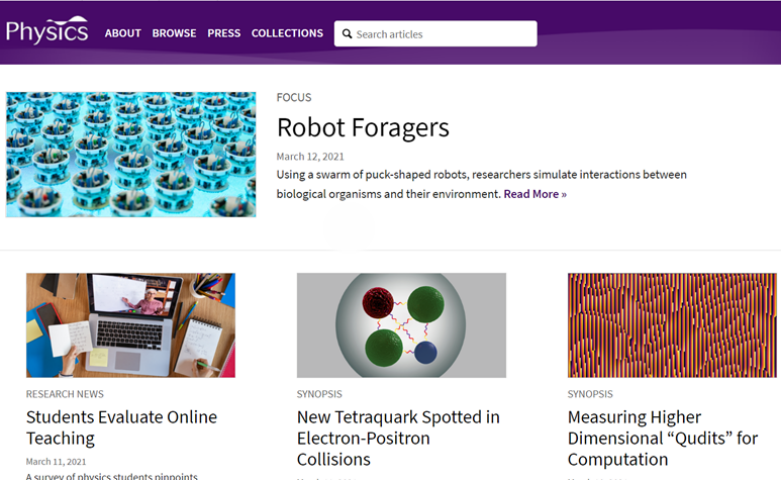Click the Physics logo

click(x=47, y=31)
